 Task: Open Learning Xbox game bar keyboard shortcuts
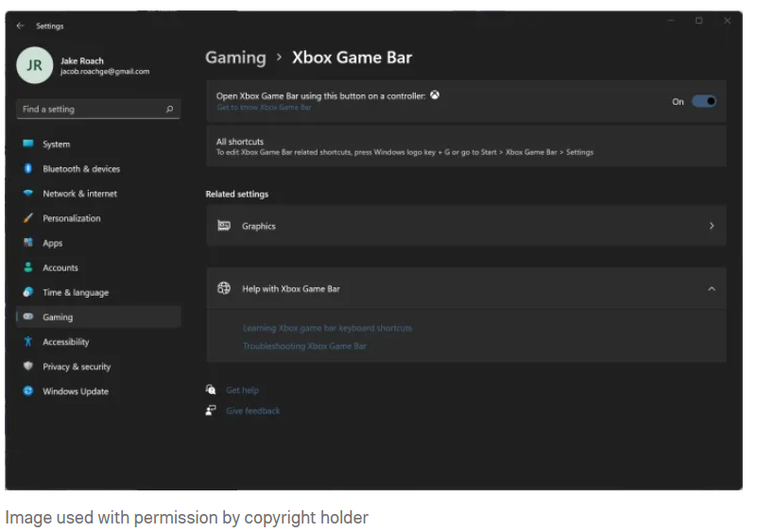pos(327,328)
